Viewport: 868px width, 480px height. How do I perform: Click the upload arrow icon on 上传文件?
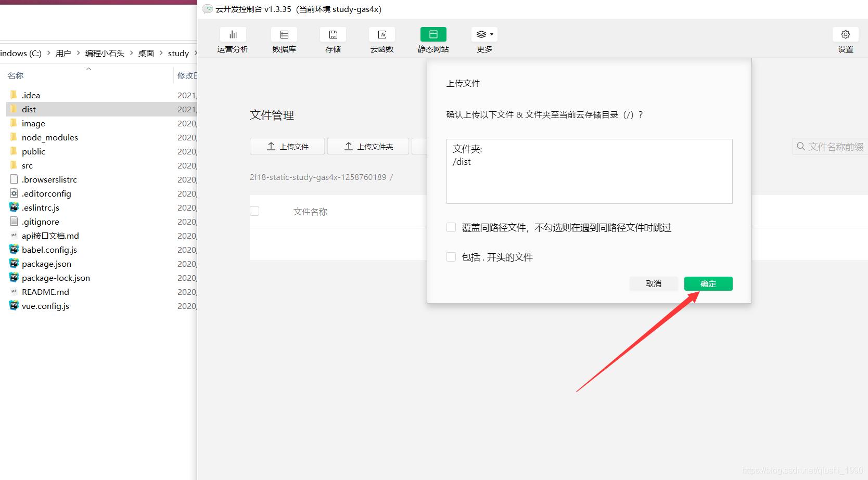[271, 147]
